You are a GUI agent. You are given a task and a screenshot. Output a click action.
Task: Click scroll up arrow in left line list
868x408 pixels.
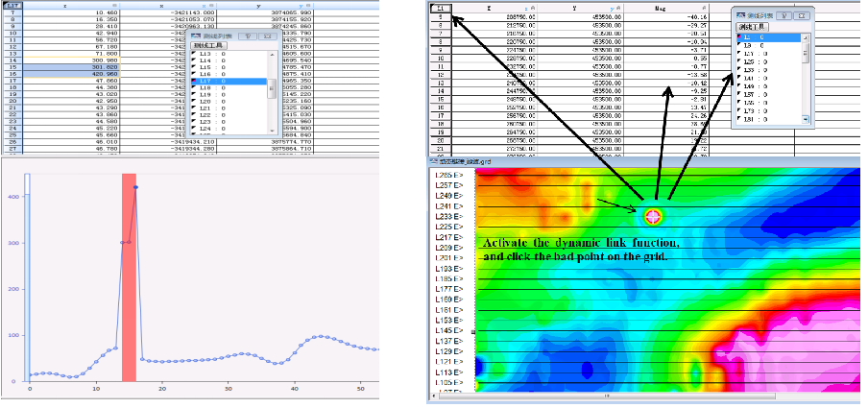click(272, 55)
